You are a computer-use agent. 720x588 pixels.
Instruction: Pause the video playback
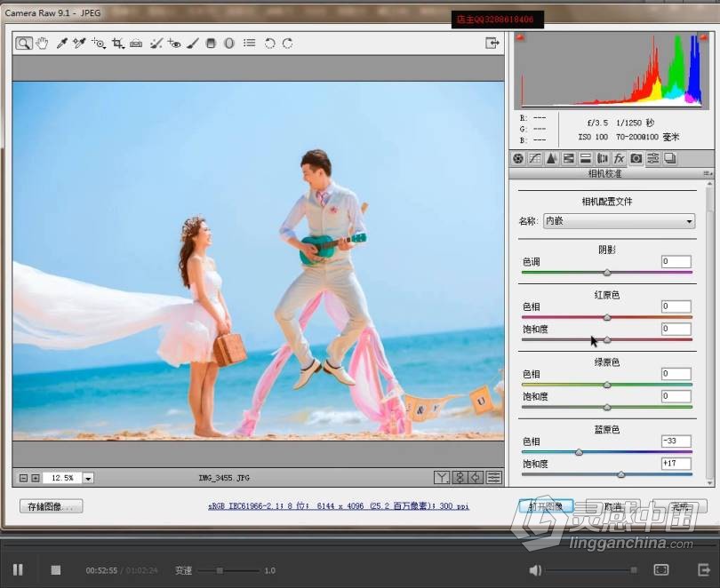pos(18,570)
